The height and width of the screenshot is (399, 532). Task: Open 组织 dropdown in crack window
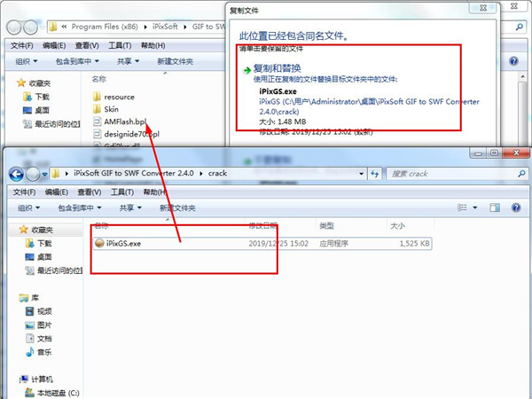tap(29, 207)
